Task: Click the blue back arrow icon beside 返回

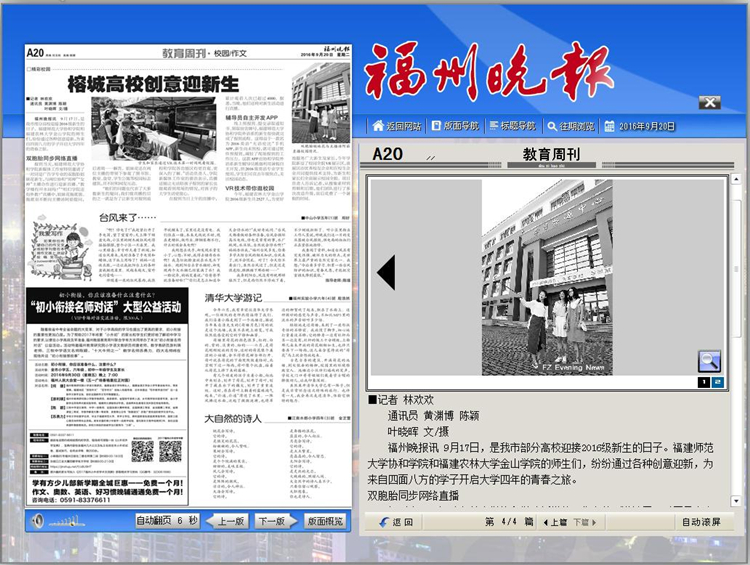Action: (x=384, y=522)
